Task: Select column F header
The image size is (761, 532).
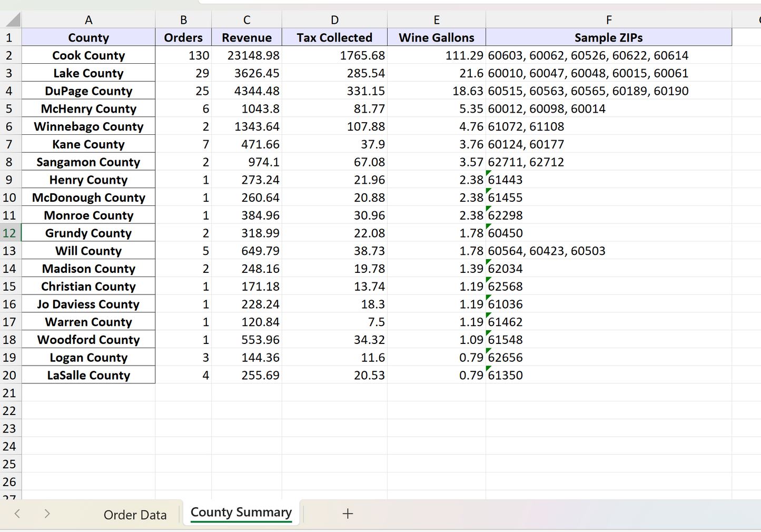Action: point(609,20)
